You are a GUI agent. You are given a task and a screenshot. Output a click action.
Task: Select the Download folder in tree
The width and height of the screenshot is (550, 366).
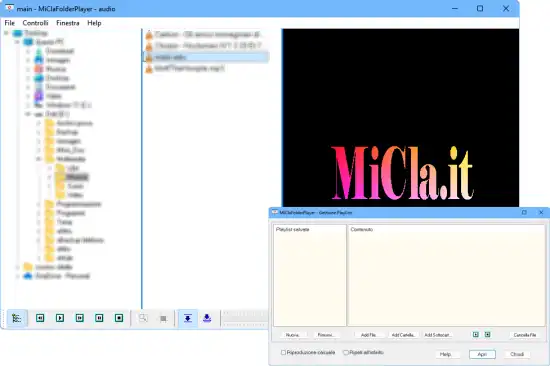point(60,51)
